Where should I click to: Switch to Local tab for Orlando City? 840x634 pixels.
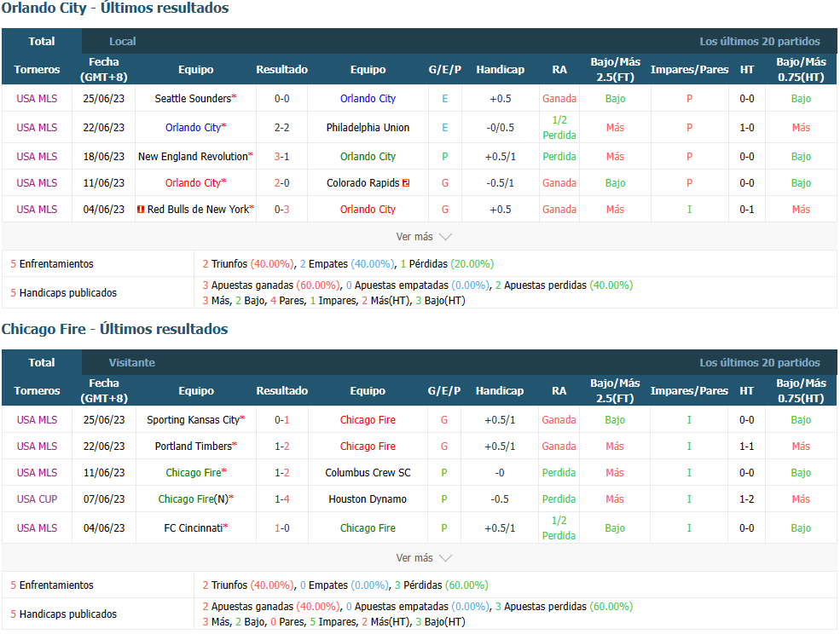point(122,41)
